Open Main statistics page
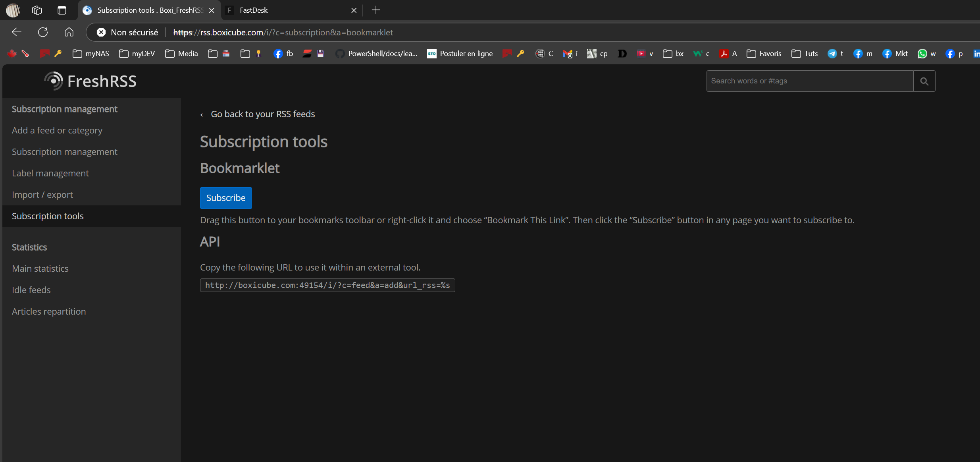 (x=92, y=269)
